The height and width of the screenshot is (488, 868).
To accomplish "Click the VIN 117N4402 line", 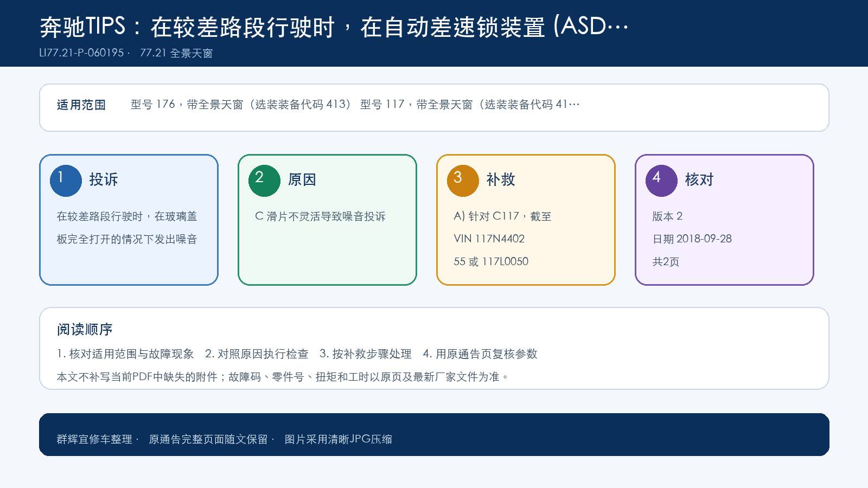I will tap(489, 239).
